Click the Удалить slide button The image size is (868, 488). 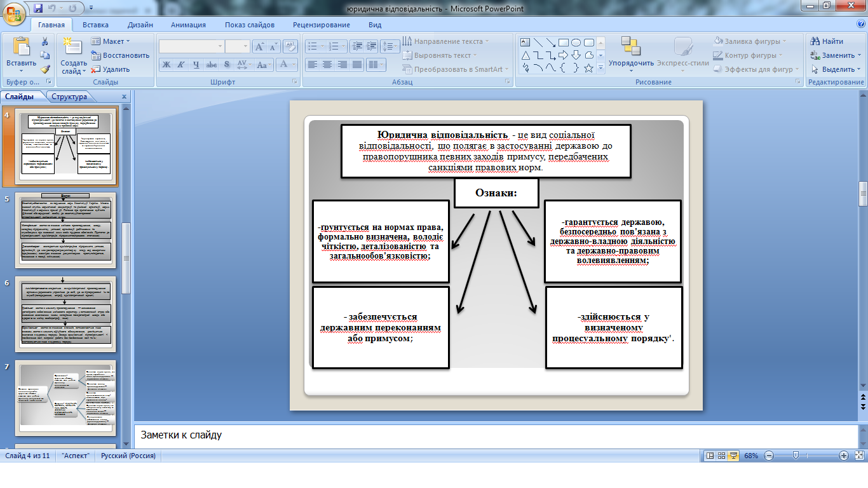(x=111, y=69)
